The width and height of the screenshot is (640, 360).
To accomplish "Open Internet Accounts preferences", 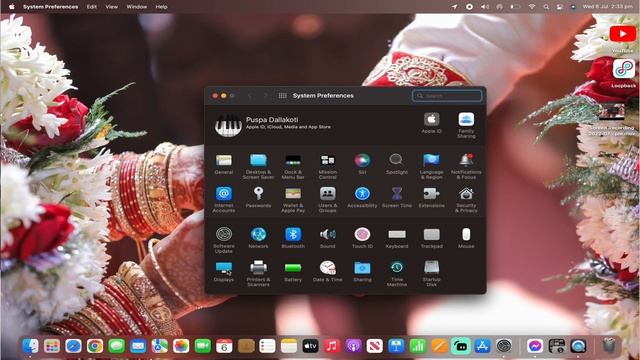I will pyautogui.click(x=224, y=200).
